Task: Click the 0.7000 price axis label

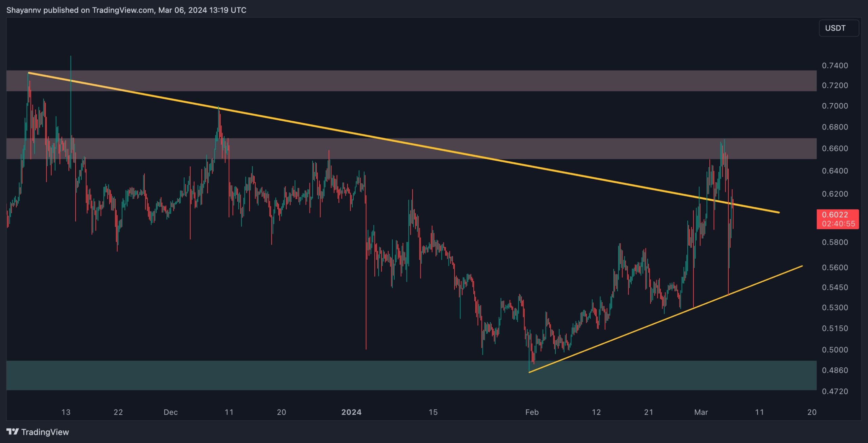Action: tap(835, 106)
